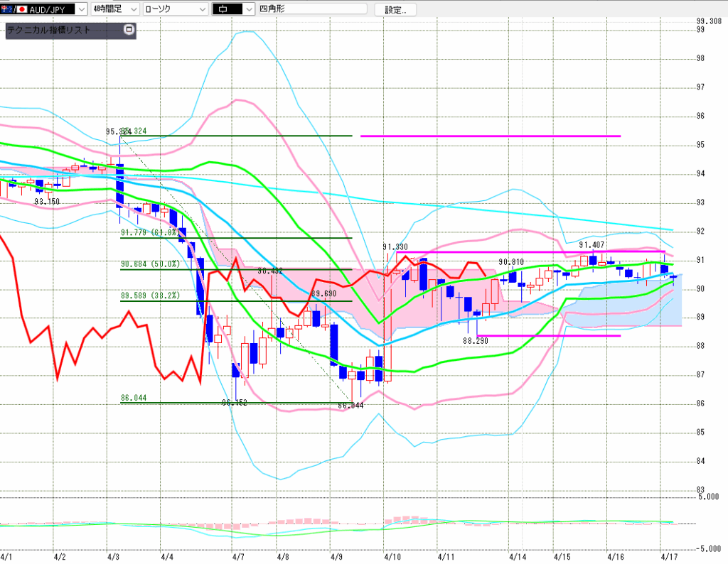Click the 86.152 low price label
Image resolution: width=728 pixels, height=564 pixels.
pyautogui.click(x=235, y=403)
